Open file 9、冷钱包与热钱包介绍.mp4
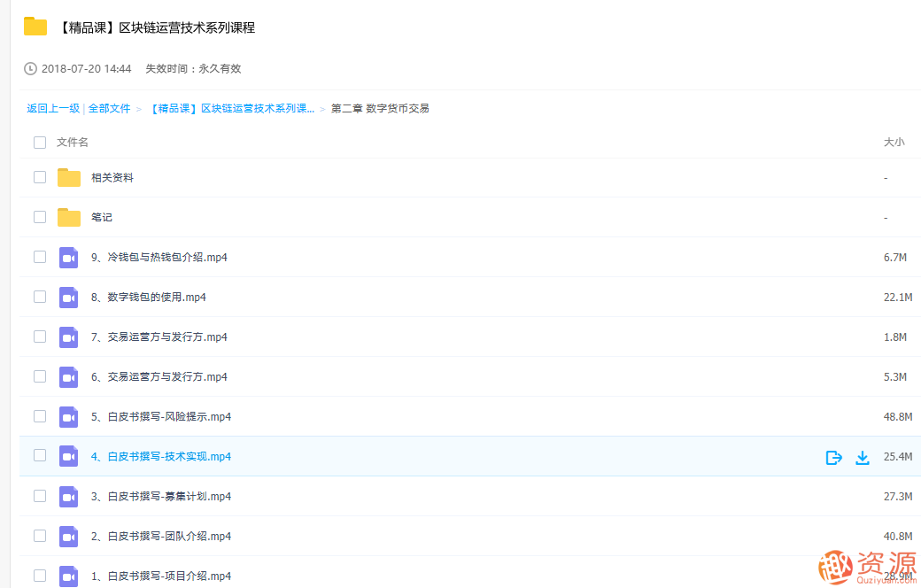Viewport: 921px width, 588px height. (x=159, y=258)
